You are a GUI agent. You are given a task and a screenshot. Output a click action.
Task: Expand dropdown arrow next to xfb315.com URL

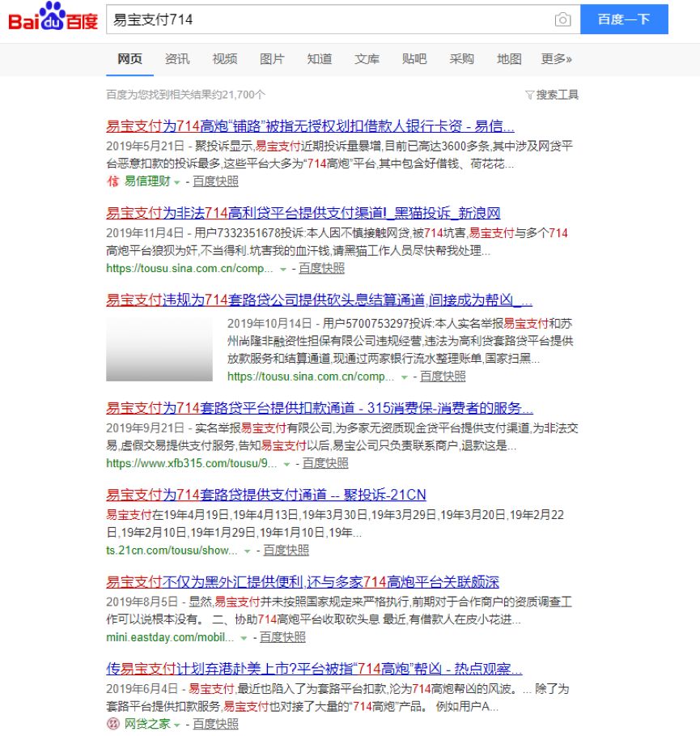286,464
